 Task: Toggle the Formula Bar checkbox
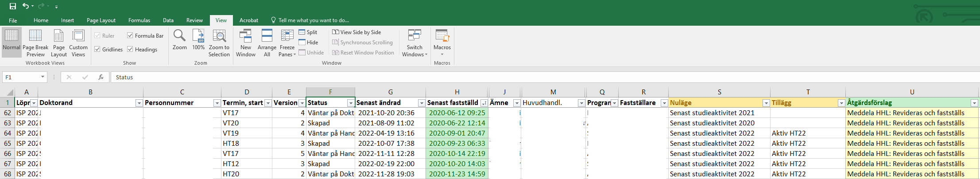[x=130, y=35]
